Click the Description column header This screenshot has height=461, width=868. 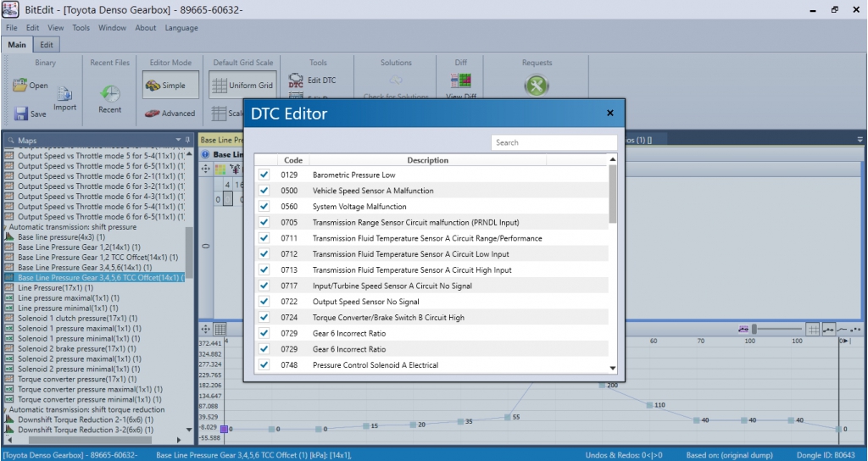427,160
